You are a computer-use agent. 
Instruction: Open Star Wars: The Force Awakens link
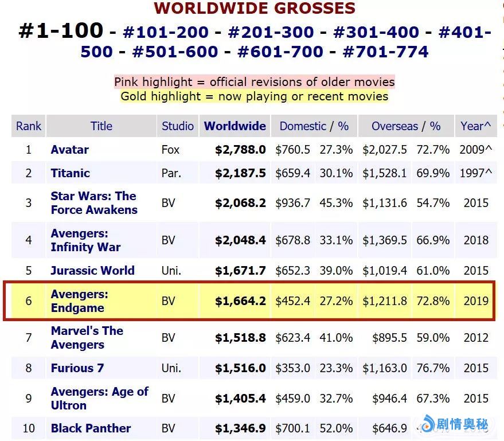click(x=93, y=203)
